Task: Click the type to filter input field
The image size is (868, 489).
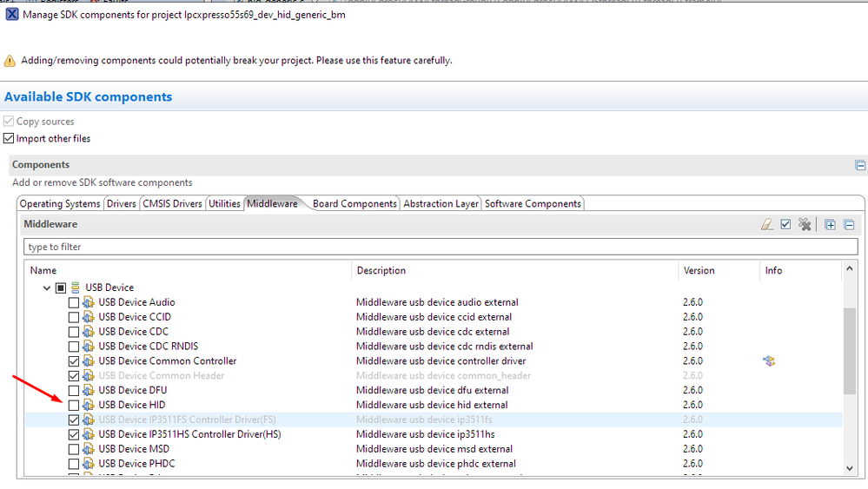Action: pyautogui.click(x=441, y=247)
